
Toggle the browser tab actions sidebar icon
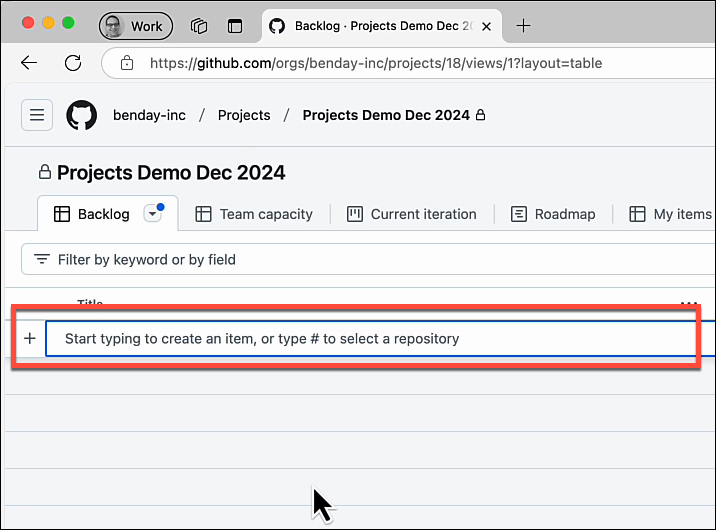click(x=235, y=26)
